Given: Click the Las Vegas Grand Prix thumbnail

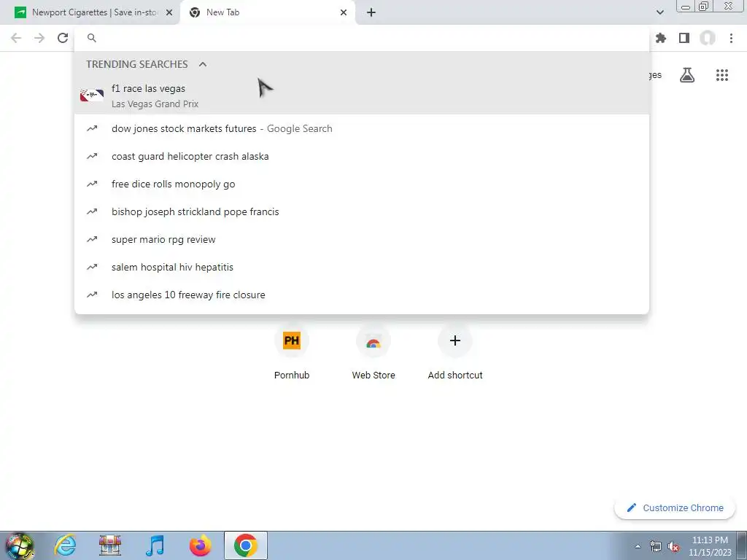Looking at the screenshot, I should (x=91, y=96).
